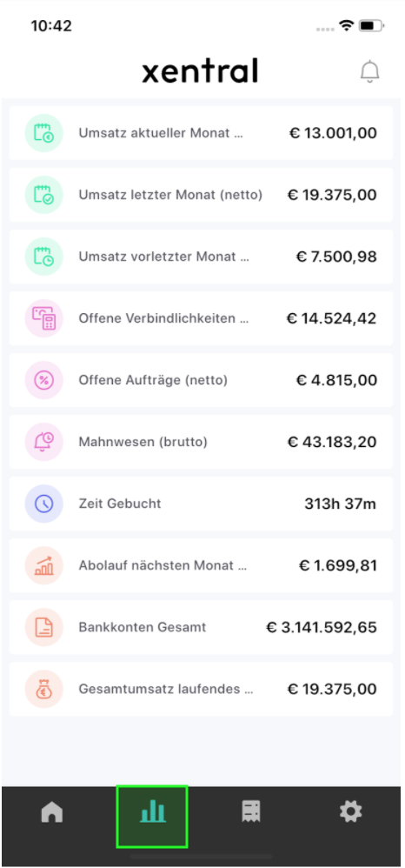Tap the Umsatz vorletzter Monat clock calendar icon
The width and height of the screenshot is (405, 868).
coord(43,257)
